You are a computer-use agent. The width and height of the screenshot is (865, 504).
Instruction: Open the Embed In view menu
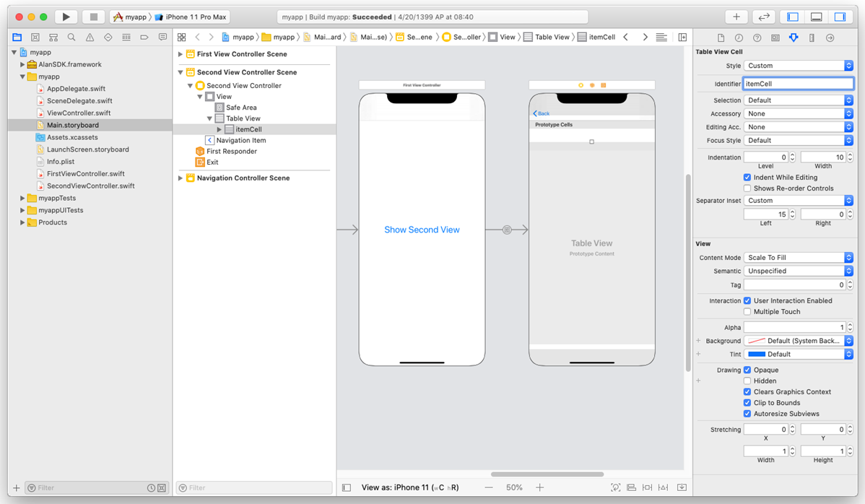(x=631, y=487)
